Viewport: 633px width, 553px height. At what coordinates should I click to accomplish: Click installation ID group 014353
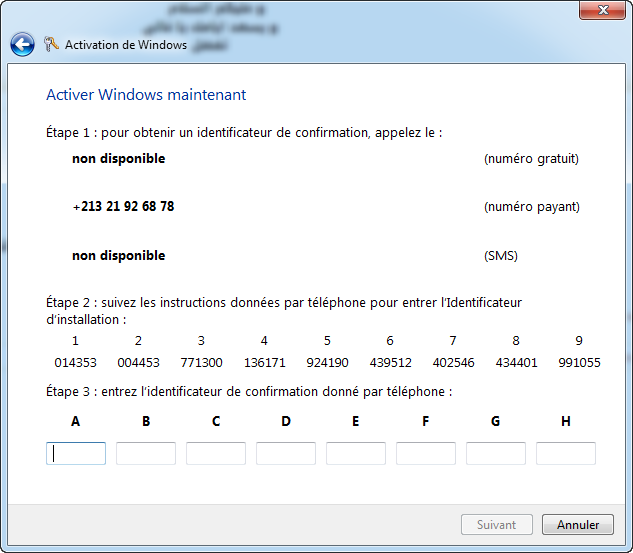coord(75,362)
